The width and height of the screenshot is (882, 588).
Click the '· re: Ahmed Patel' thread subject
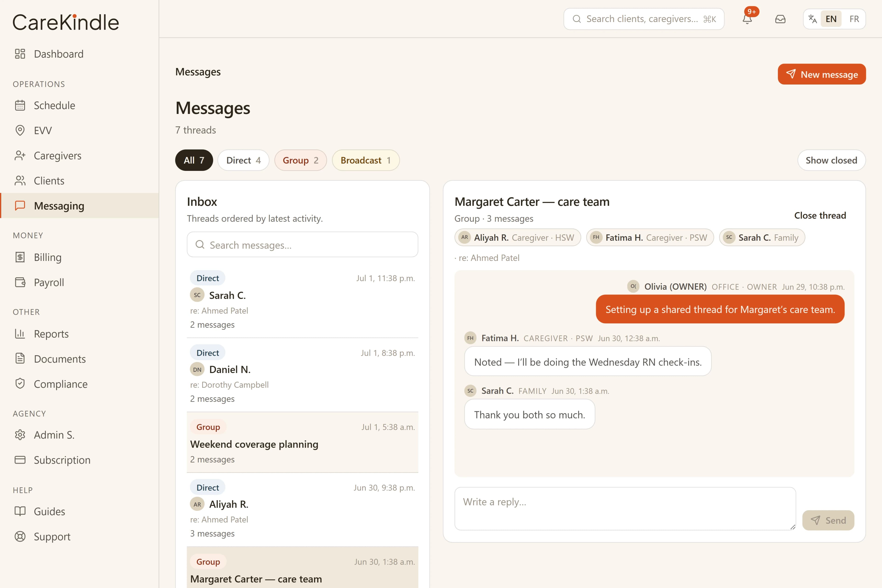tap(487, 258)
